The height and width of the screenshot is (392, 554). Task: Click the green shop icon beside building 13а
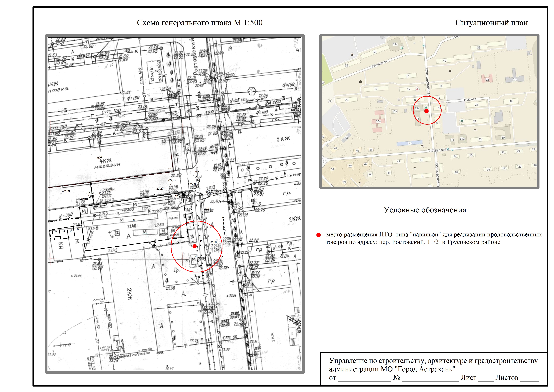[426, 107]
